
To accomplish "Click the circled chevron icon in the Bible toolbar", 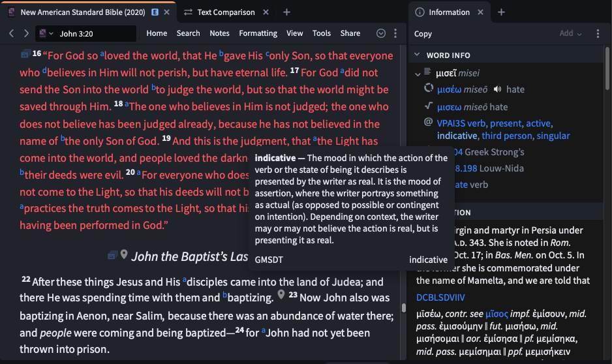I will pos(381,33).
